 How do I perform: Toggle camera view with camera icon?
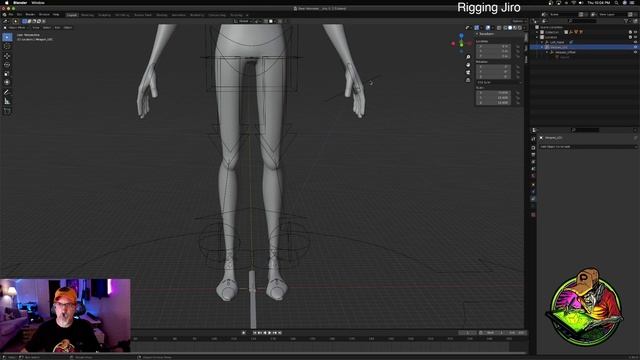(x=468, y=72)
